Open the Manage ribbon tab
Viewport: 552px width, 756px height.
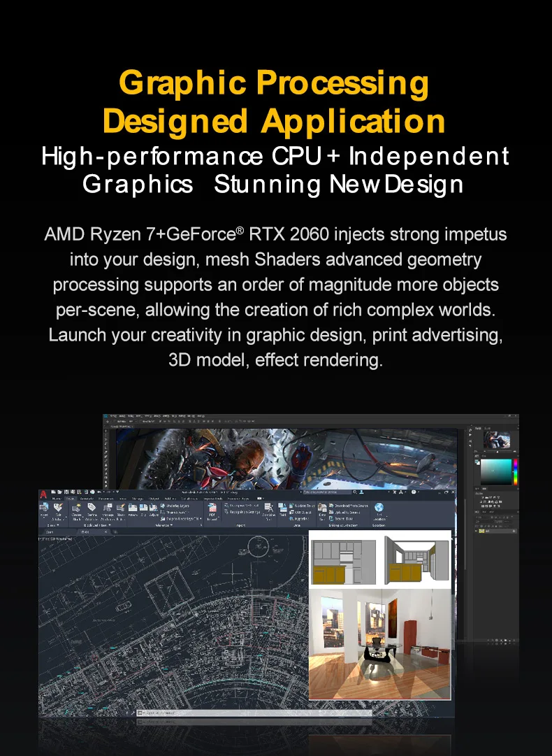coord(138,499)
